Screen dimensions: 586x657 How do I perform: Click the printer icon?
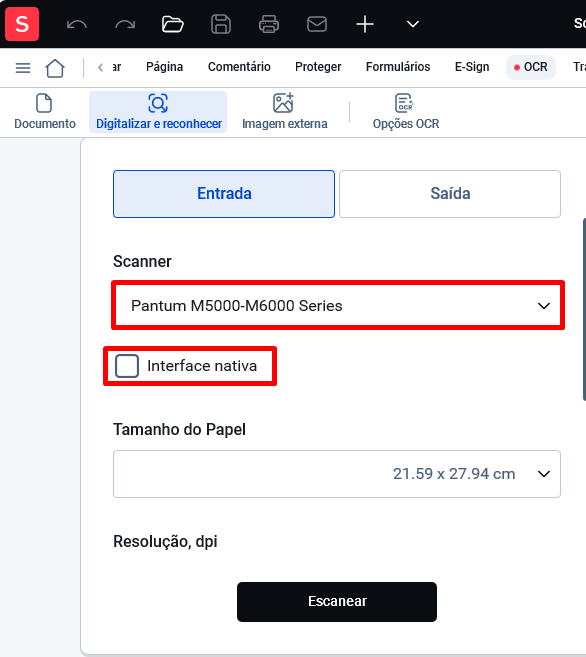pos(269,24)
